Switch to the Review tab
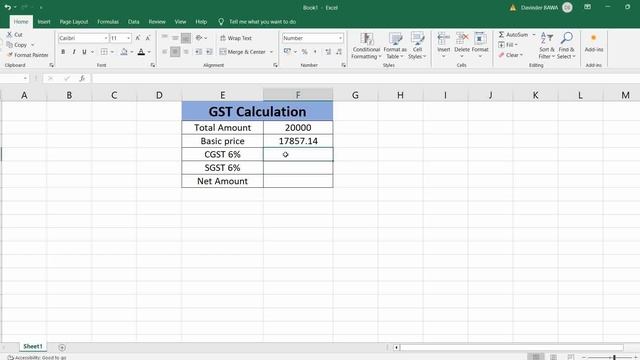This screenshot has width=640, height=360. point(157,22)
